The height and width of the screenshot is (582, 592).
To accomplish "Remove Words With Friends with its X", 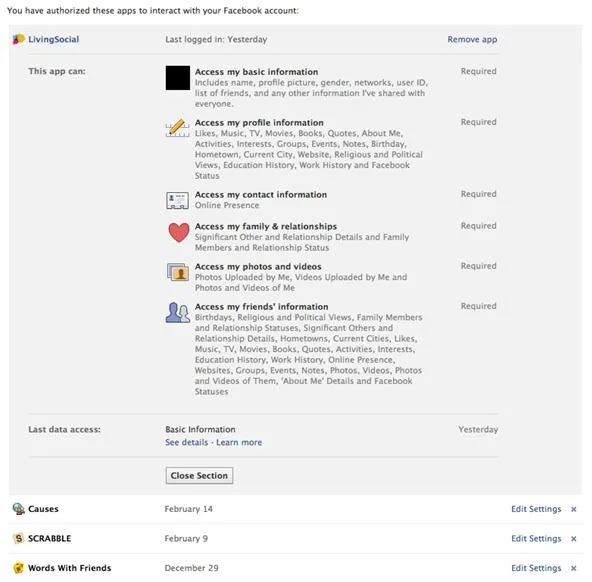I will tap(574, 568).
